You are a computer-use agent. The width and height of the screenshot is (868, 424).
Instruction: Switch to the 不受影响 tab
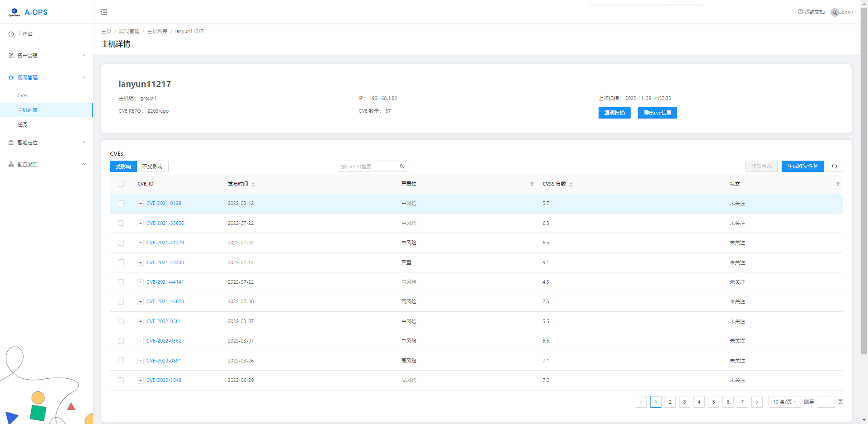point(152,167)
